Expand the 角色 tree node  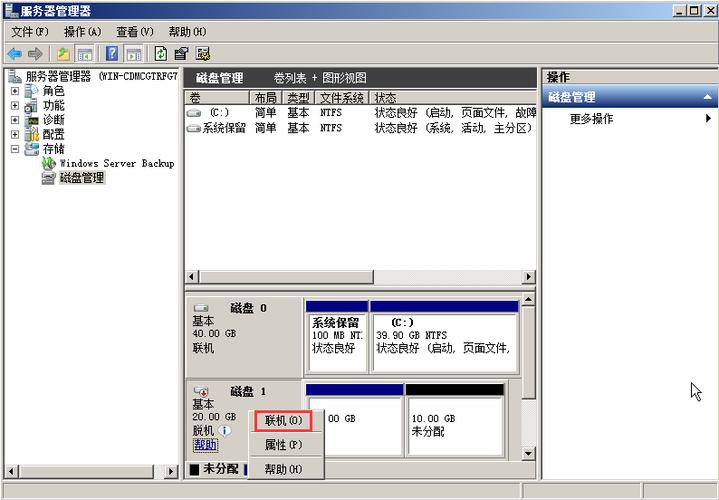coord(15,91)
